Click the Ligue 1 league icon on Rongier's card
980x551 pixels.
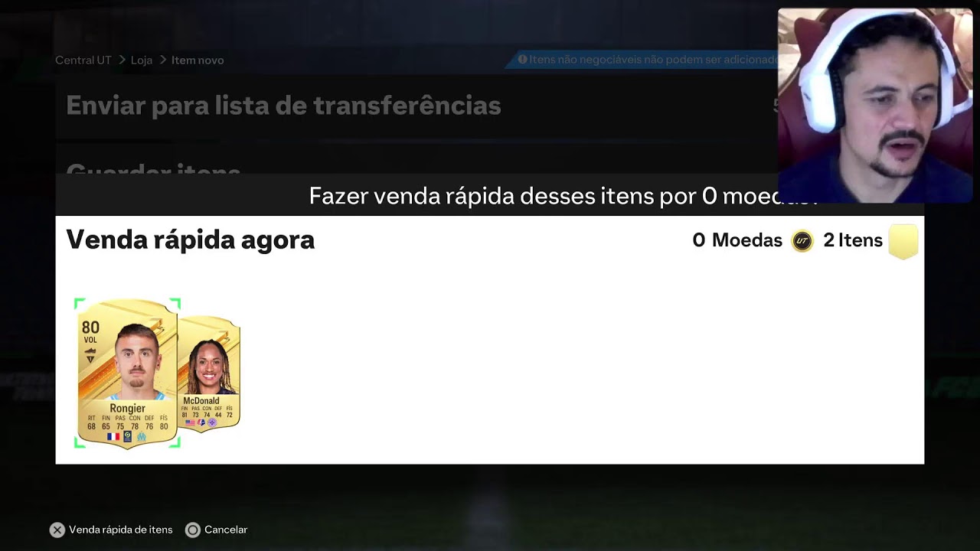127,436
